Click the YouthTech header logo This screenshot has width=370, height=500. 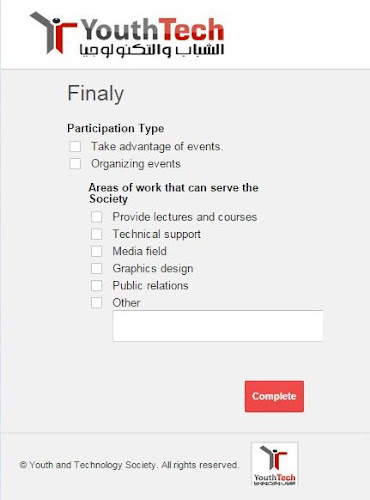(x=127, y=34)
